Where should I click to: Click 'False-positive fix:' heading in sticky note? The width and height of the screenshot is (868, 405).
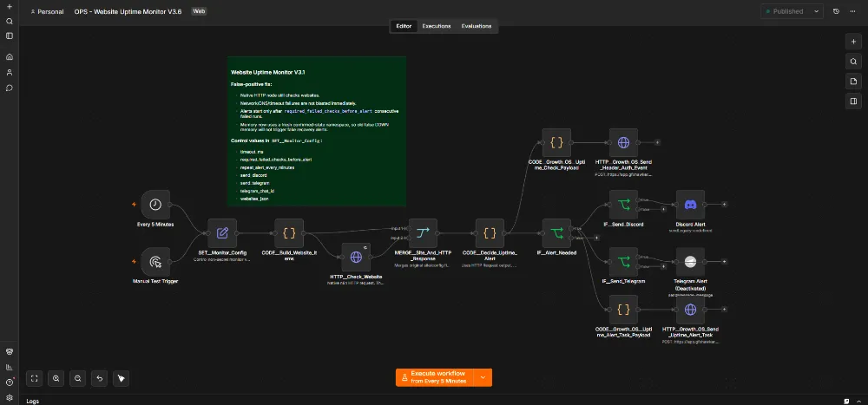point(252,84)
